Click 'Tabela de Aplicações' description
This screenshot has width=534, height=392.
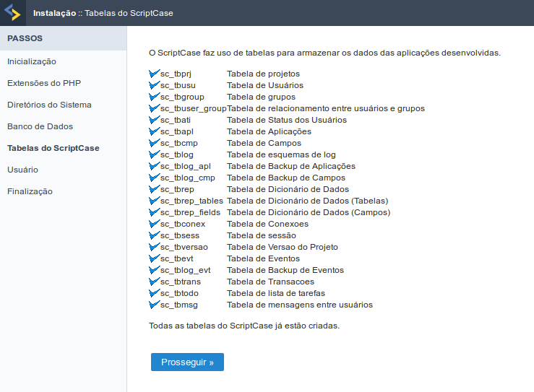(269, 131)
